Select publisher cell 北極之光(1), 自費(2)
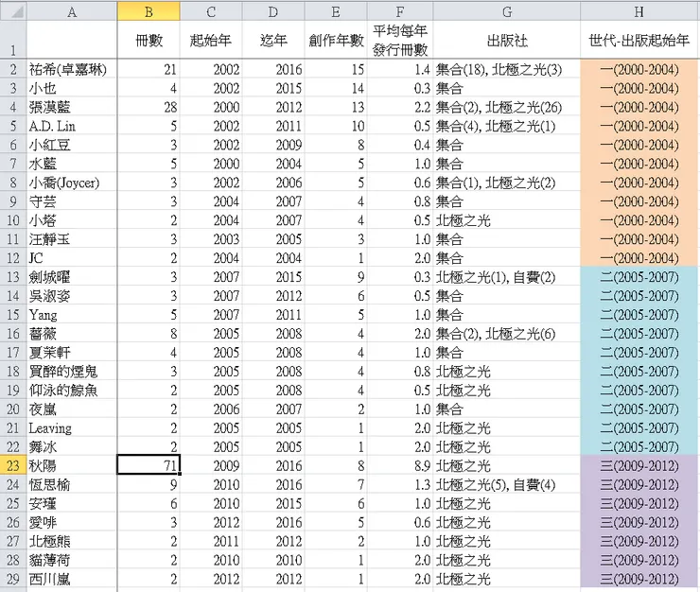This screenshot has height=592, width=700. [x=507, y=277]
